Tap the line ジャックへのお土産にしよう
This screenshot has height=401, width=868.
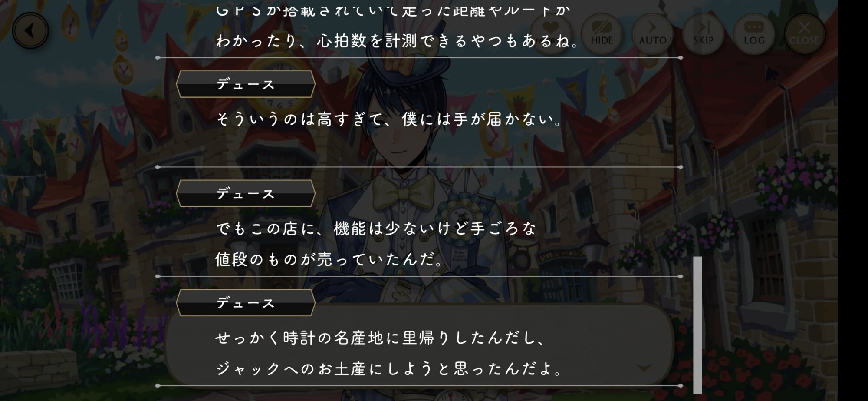(389, 369)
